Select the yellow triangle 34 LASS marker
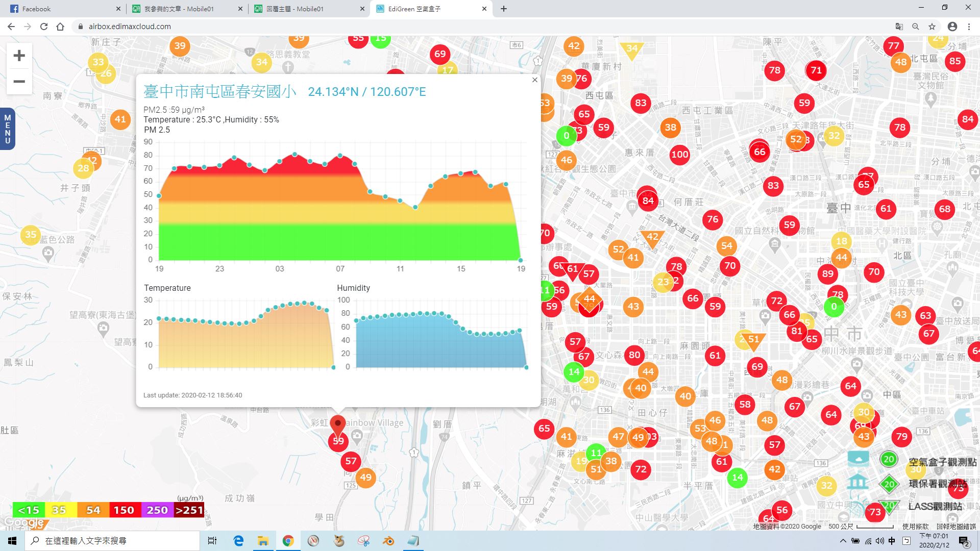 pos(632,50)
